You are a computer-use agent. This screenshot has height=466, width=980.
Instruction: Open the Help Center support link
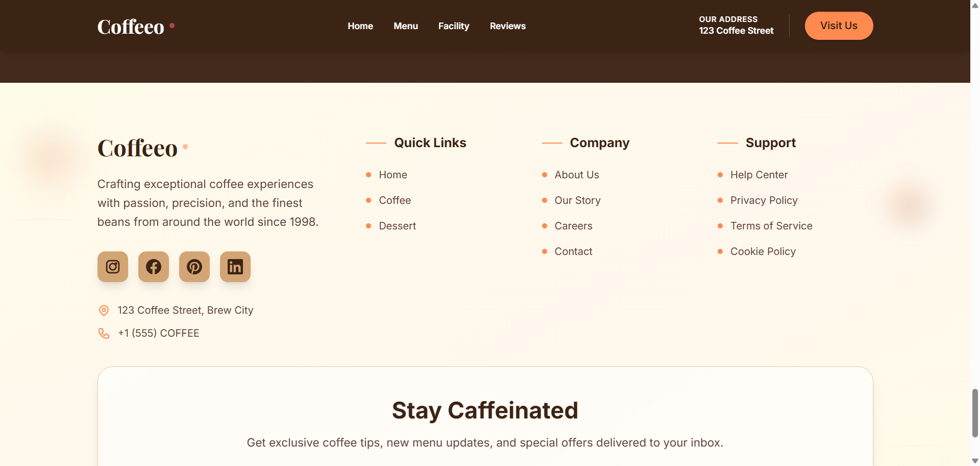tap(759, 175)
